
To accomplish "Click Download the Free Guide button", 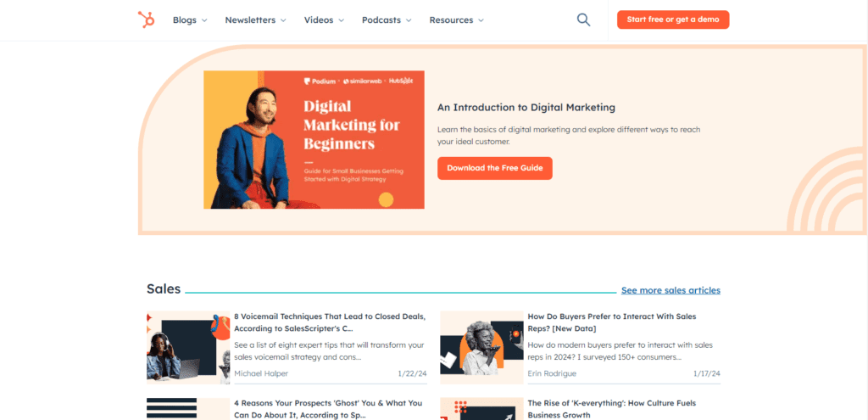I will click(x=495, y=168).
